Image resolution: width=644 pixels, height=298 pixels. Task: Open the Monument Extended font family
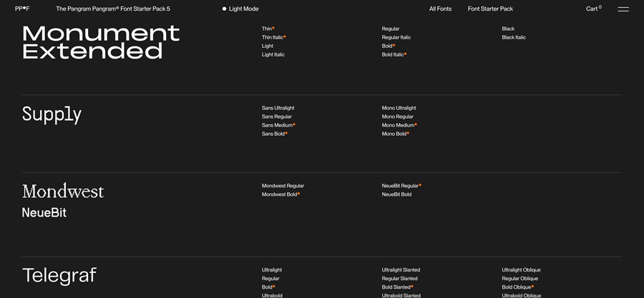pyautogui.click(x=101, y=42)
